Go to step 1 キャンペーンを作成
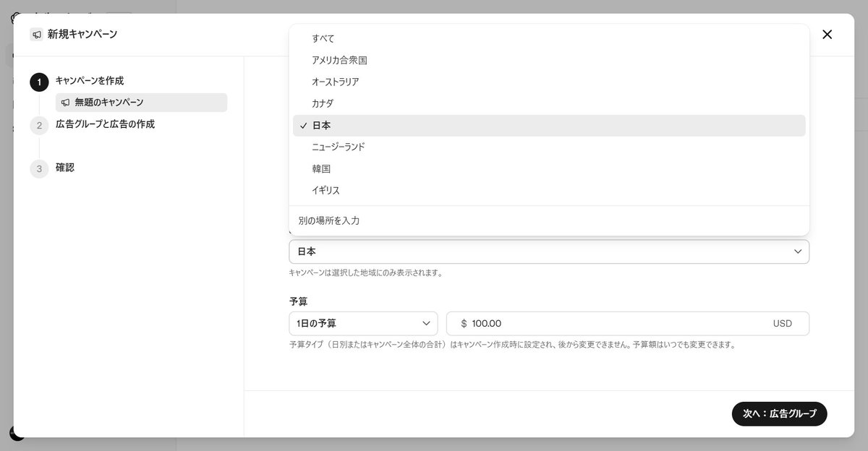Image resolution: width=868 pixels, height=451 pixels. [x=90, y=80]
